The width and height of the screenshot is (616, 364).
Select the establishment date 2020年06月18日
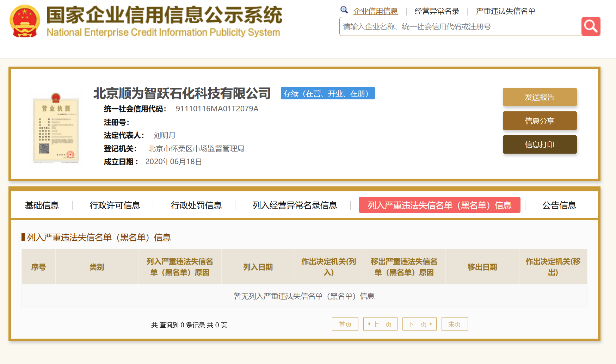point(174,162)
